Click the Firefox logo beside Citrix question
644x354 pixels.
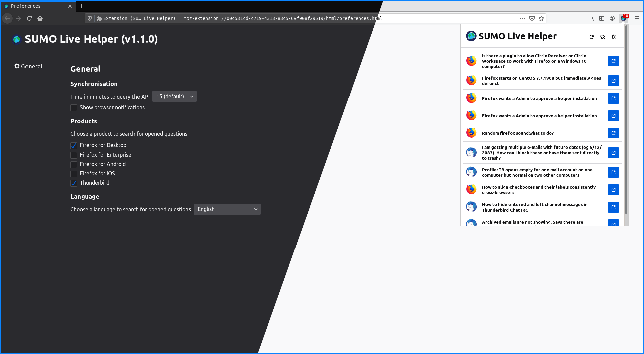(x=471, y=61)
